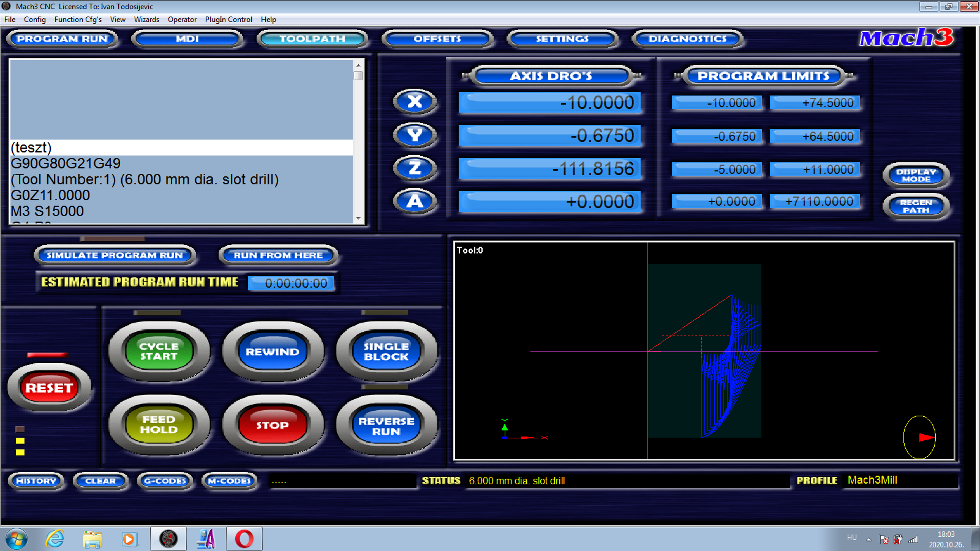Show hidden system tray icons
This screenshot has width=980, height=551.
[x=869, y=539]
